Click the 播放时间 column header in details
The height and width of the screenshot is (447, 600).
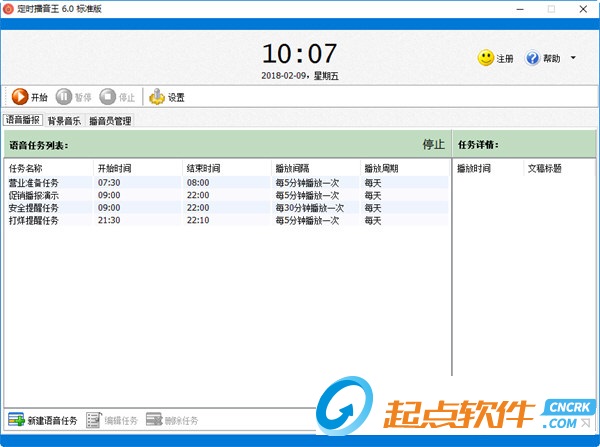488,168
